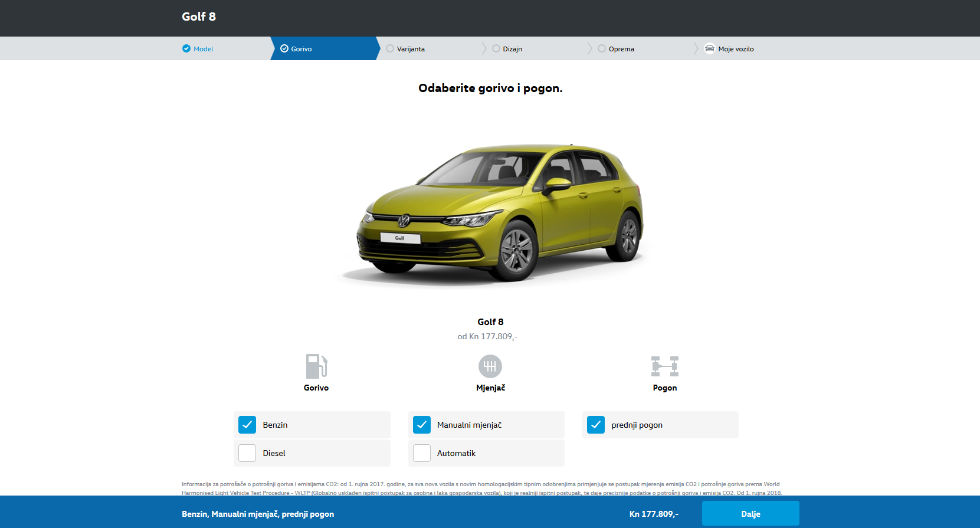Click the 'Kn 177.809,-' total in footer

(x=654, y=514)
